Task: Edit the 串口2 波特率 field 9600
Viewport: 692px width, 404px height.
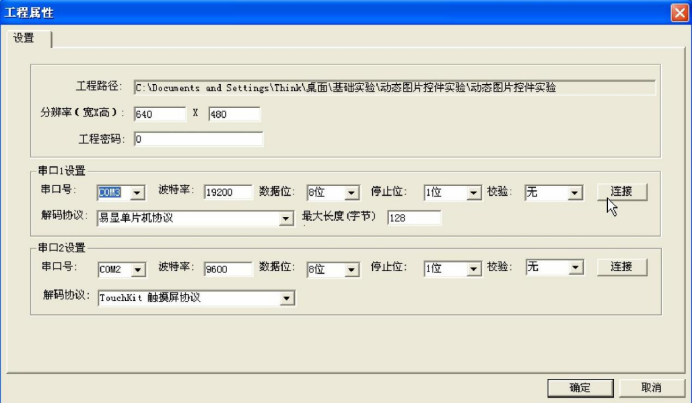Action: [x=228, y=269]
